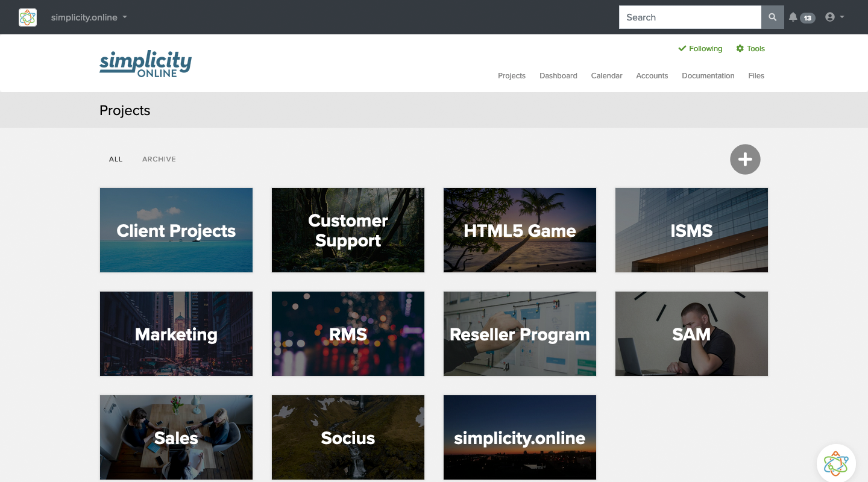868x482 pixels.
Task: Open notifications bell icon
Action: pyautogui.click(x=793, y=17)
